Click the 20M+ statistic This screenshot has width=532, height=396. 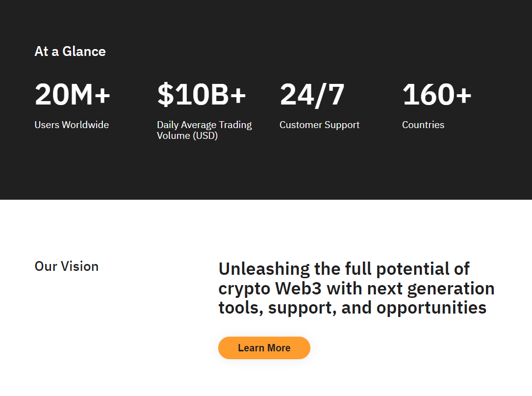tap(73, 94)
